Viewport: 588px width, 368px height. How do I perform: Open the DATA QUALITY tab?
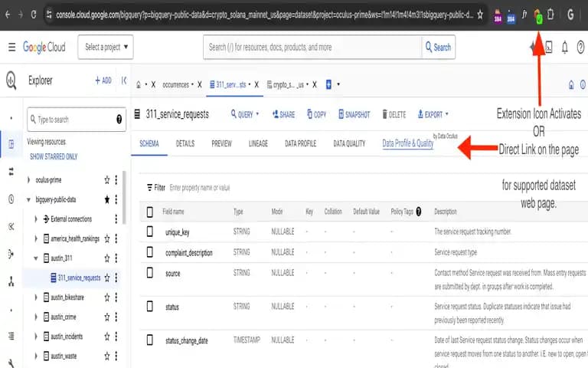pos(349,143)
